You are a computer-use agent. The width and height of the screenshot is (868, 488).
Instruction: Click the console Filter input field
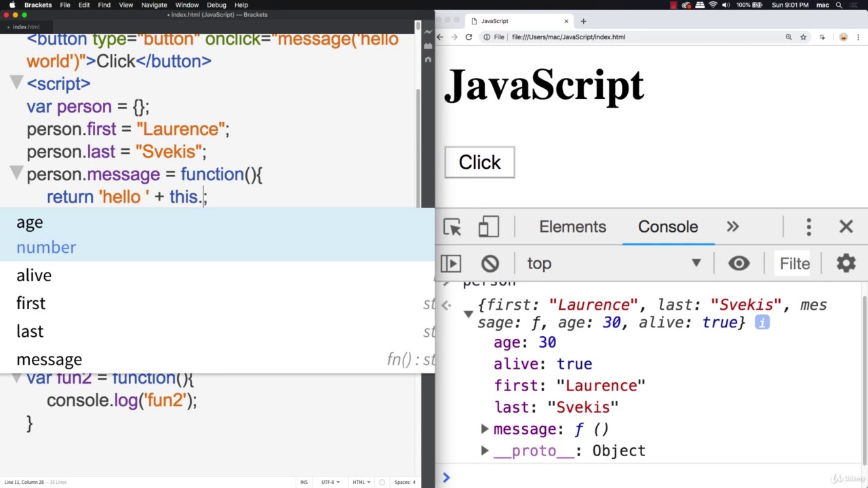[x=793, y=264]
